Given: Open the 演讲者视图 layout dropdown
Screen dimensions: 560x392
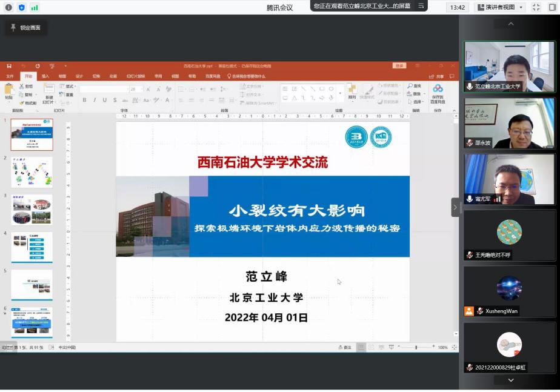Looking at the screenshot, I should (x=501, y=7).
